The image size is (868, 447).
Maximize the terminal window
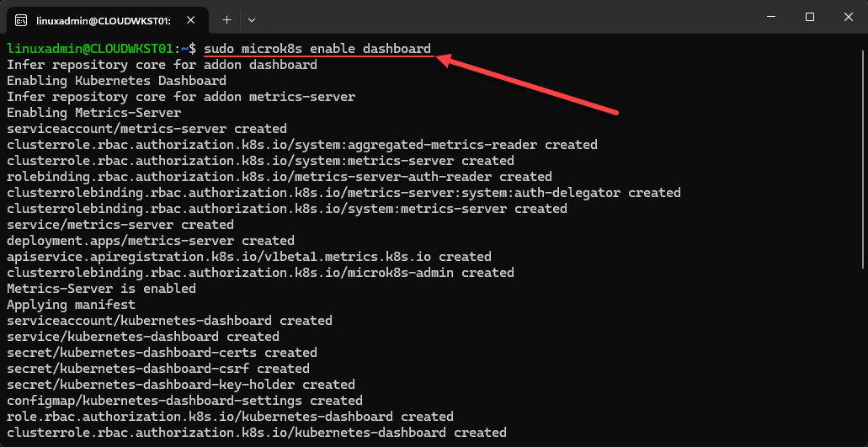click(x=809, y=17)
